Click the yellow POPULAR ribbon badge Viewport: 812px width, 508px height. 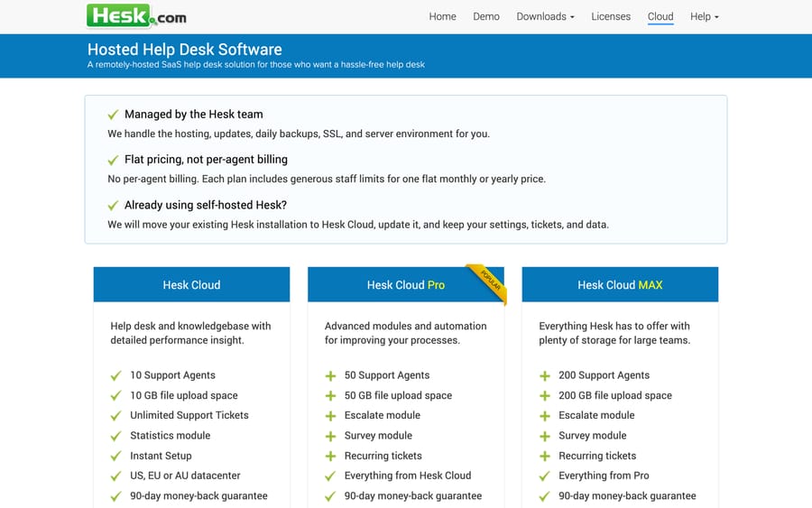tap(489, 282)
